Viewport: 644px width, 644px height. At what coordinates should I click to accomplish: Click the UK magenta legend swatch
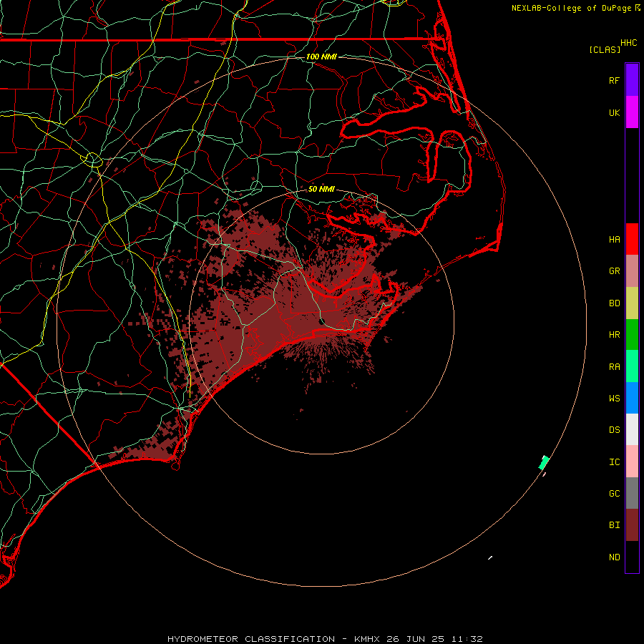(x=632, y=112)
